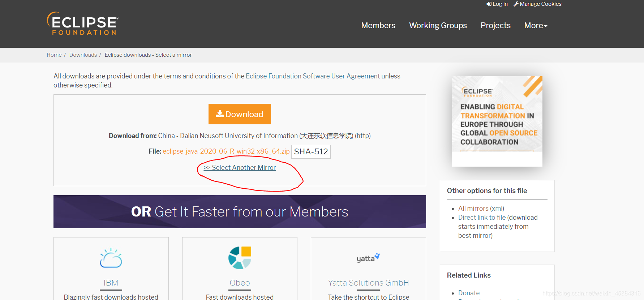Click the Download from China Dalian Neusoft text

[x=240, y=136]
